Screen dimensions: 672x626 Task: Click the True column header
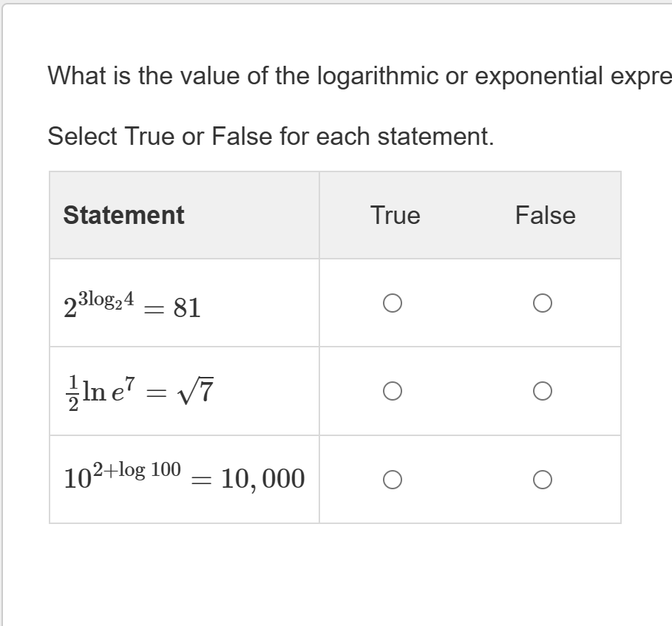click(x=395, y=215)
